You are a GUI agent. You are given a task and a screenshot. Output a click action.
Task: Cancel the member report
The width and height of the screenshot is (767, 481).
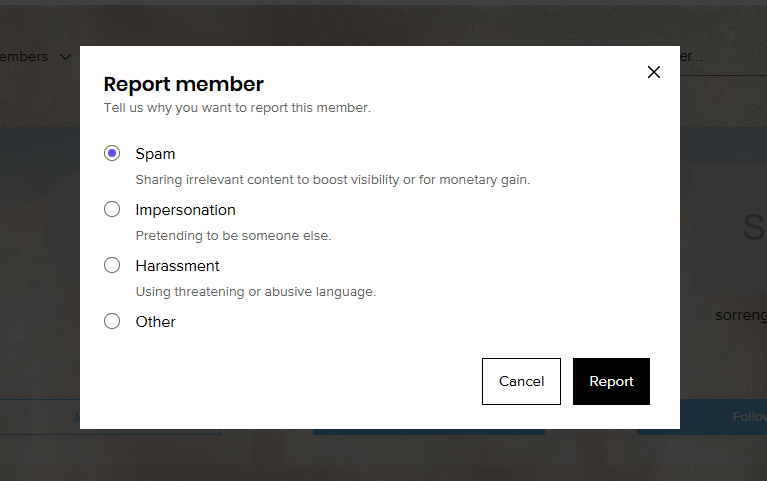tap(521, 381)
